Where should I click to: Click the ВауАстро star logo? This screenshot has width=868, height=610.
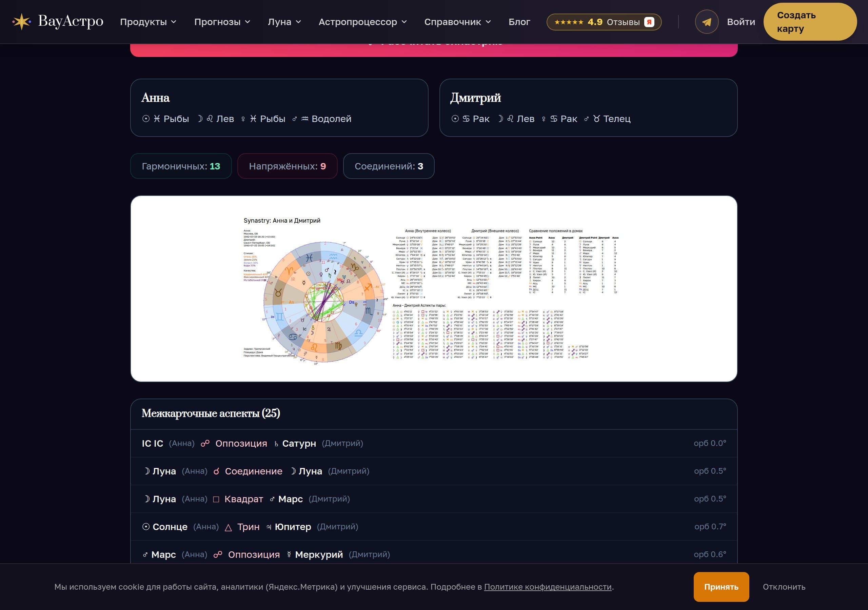[22, 22]
